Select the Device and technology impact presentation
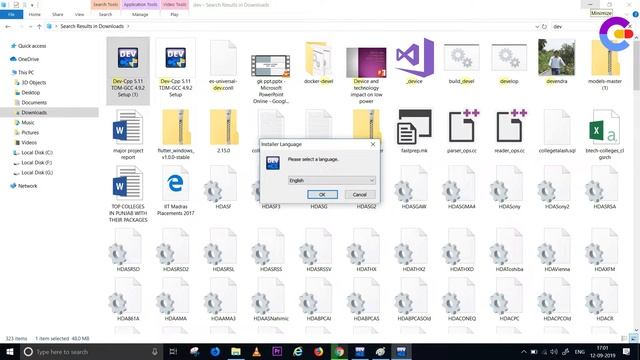The image size is (640, 360). coord(366,75)
